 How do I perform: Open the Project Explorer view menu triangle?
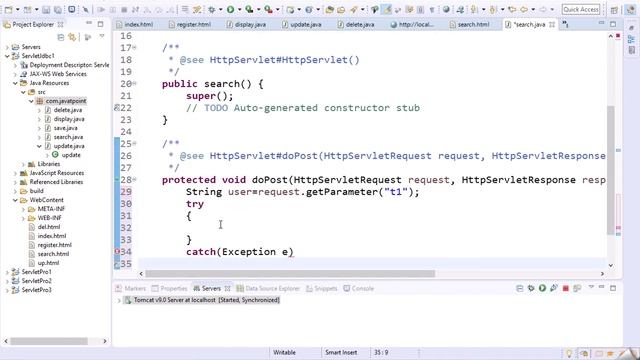102,37
